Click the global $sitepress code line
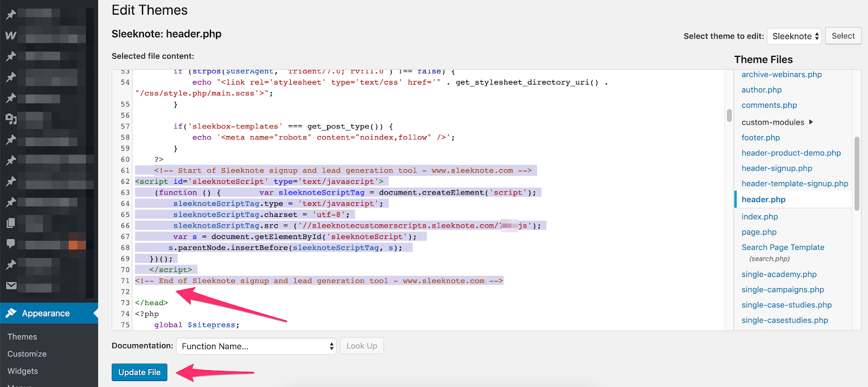 (x=196, y=325)
